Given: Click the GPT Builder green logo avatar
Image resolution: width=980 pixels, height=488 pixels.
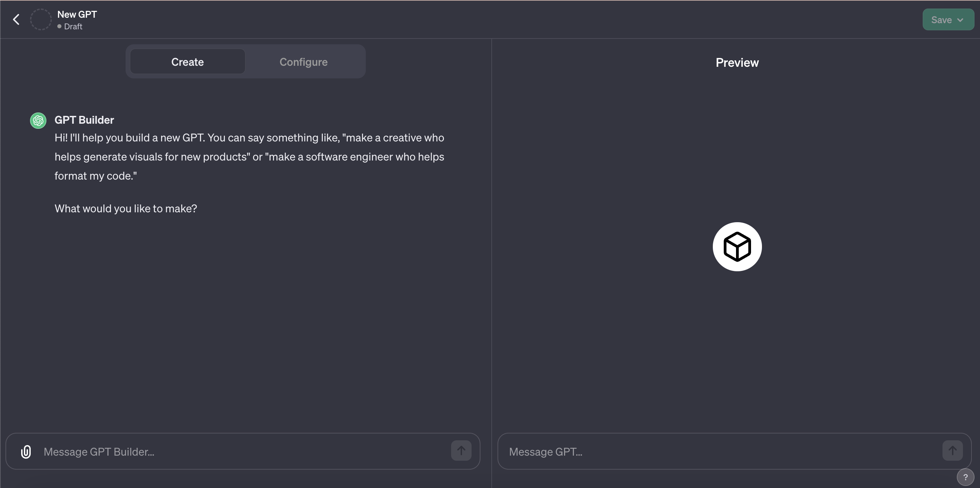Looking at the screenshot, I should [x=38, y=120].
